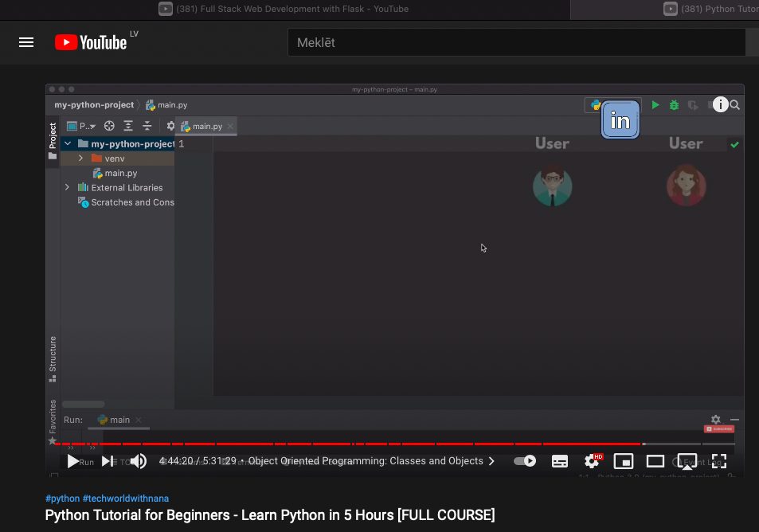Play the video with the play button

[72, 461]
